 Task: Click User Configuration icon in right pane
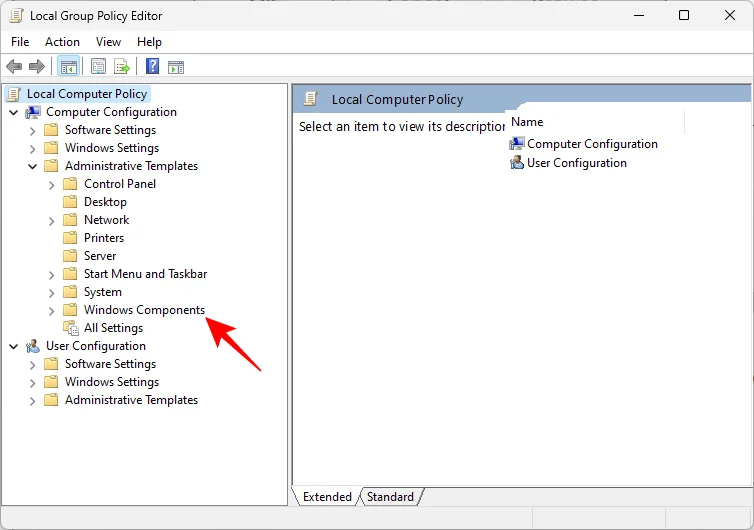(x=517, y=163)
